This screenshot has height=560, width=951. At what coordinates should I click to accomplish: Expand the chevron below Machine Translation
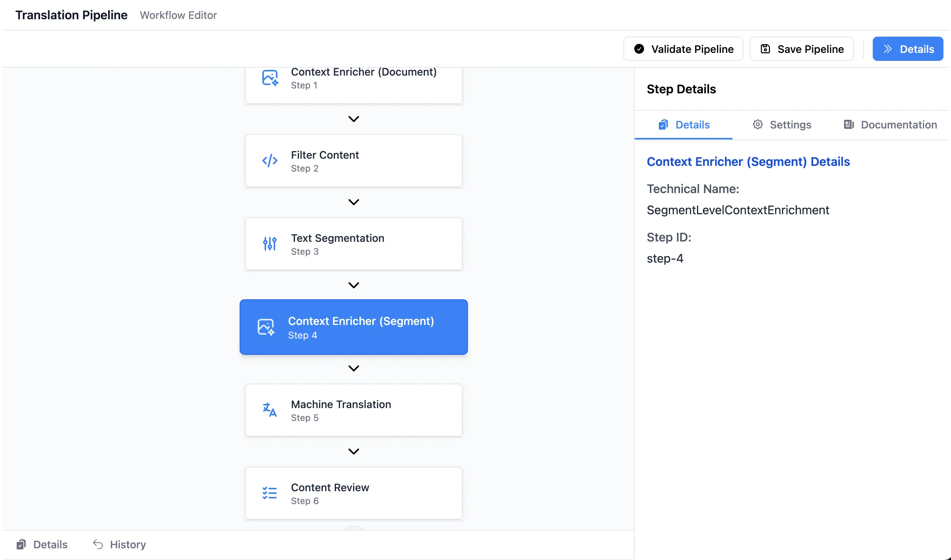[x=354, y=451]
